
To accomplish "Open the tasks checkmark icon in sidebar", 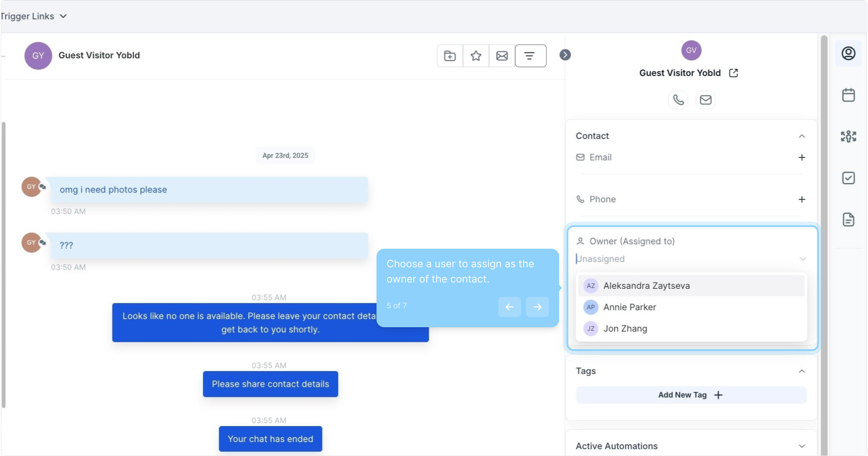I will coord(848,178).
